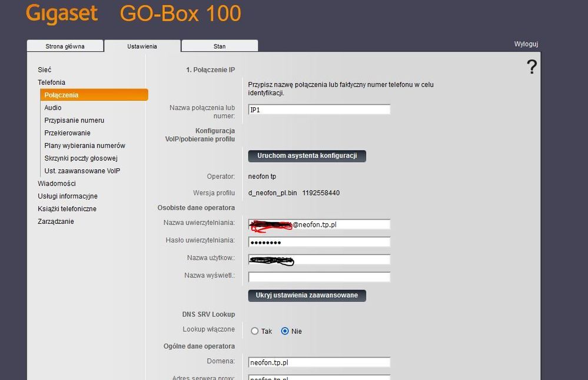Click the Gigaset logo

pos(61,13)
